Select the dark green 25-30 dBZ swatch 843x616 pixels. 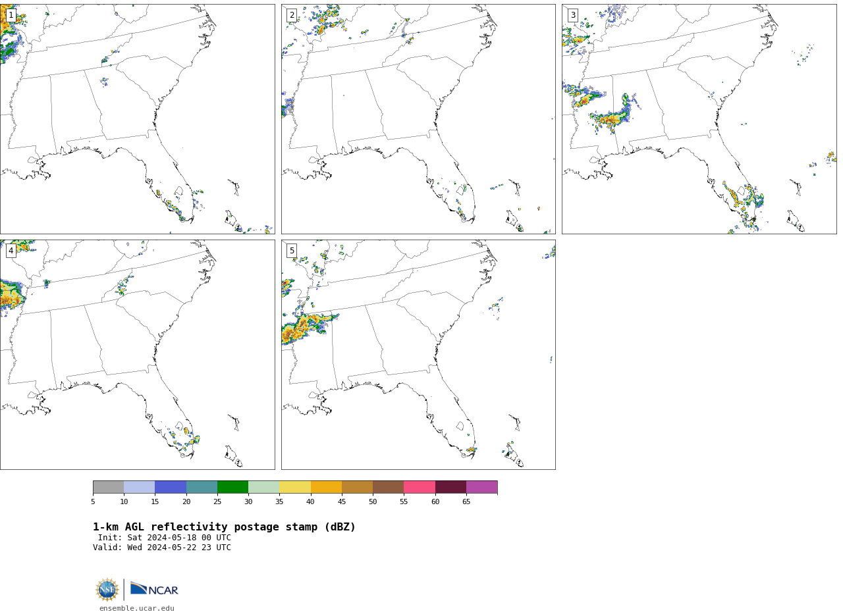pos(232,487)
